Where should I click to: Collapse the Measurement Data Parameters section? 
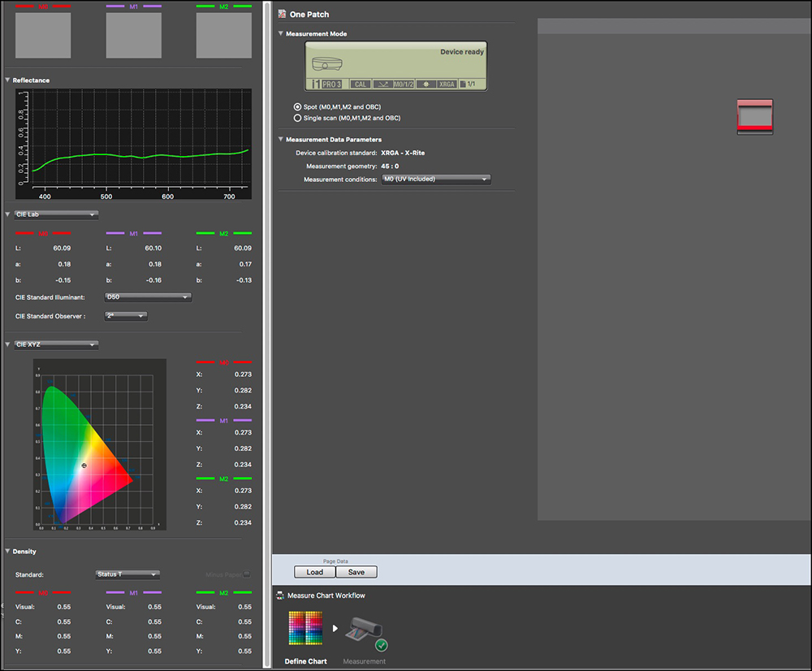[x=281, y=140]
